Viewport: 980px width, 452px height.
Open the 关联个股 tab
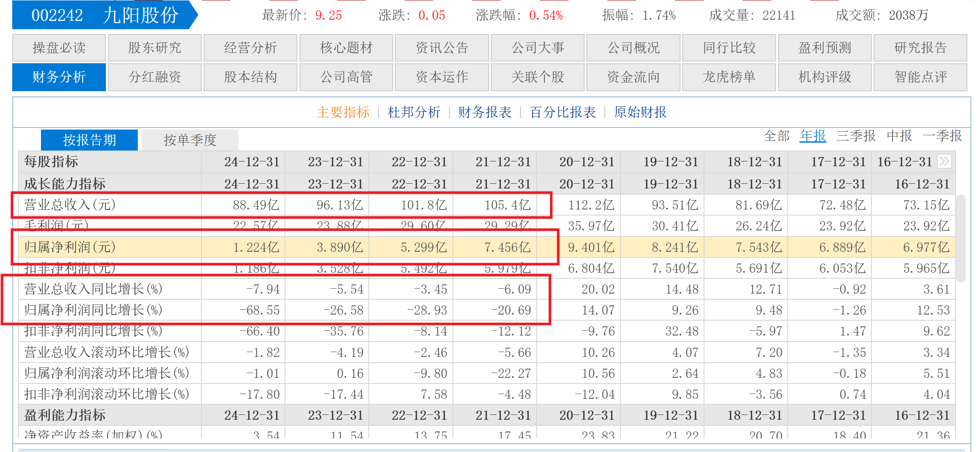[x=538, y=77]
